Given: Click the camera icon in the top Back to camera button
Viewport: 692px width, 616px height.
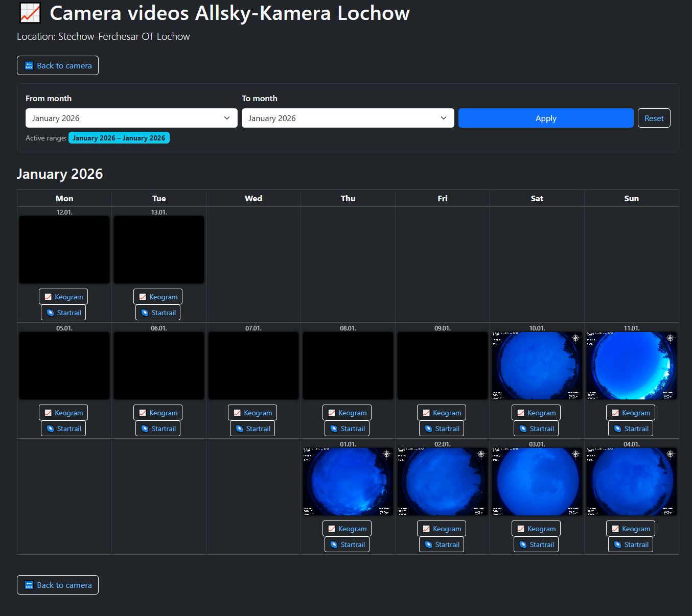Looking at the screenshot, I should click(x=28, y=65).
